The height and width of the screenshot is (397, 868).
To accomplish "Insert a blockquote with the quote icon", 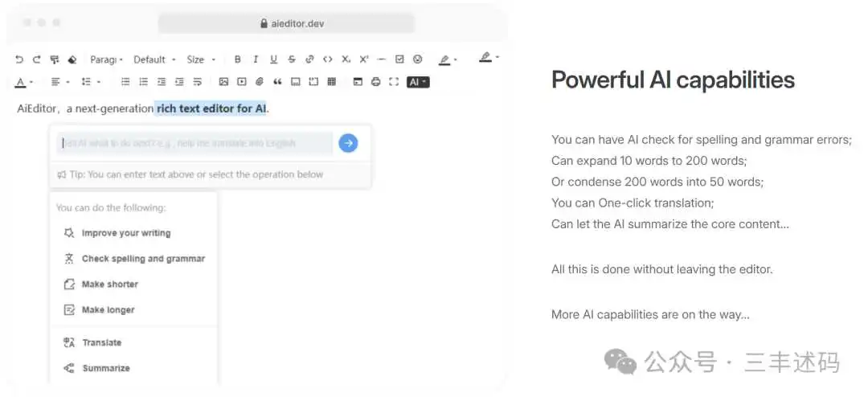I will coord(277,82).
